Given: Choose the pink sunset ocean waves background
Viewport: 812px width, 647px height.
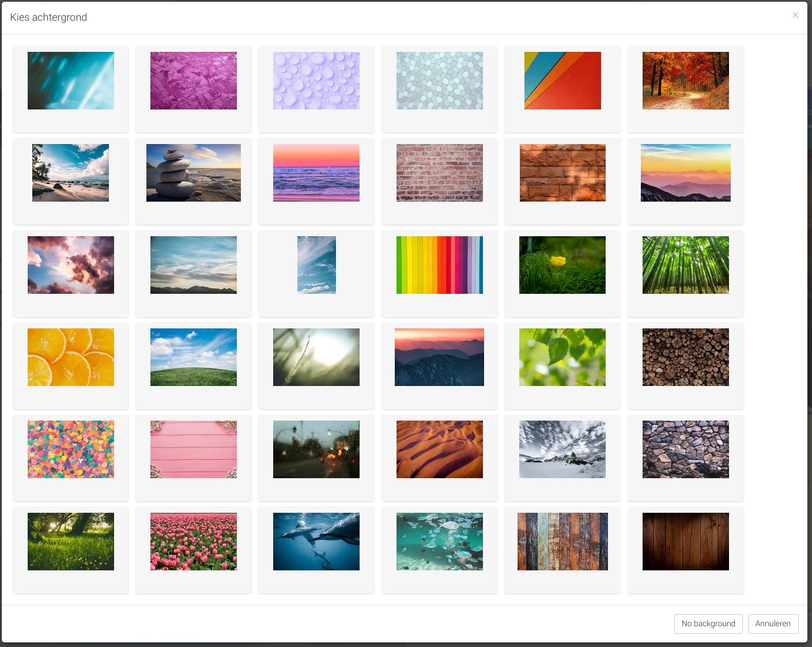Looking at the screenshot, I should click(316, 173).
